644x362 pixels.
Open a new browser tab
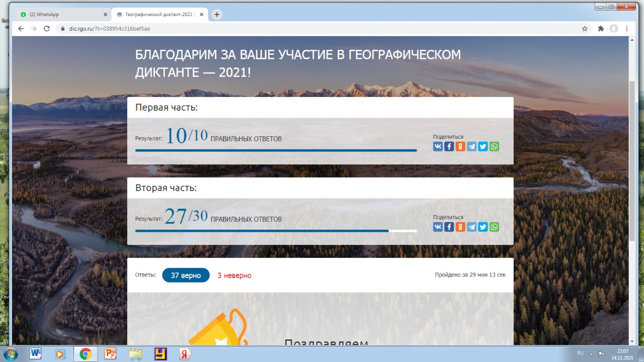[x=217, y=15]
